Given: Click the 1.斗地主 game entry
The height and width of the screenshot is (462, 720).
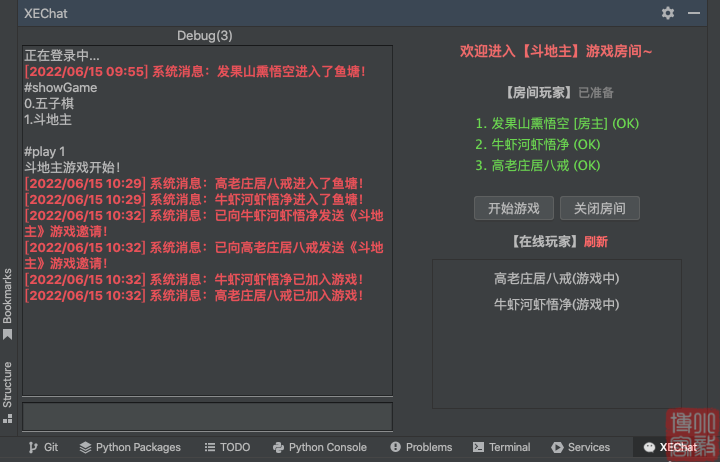Looking at the screenshot, I should click(x=48, y=119).
